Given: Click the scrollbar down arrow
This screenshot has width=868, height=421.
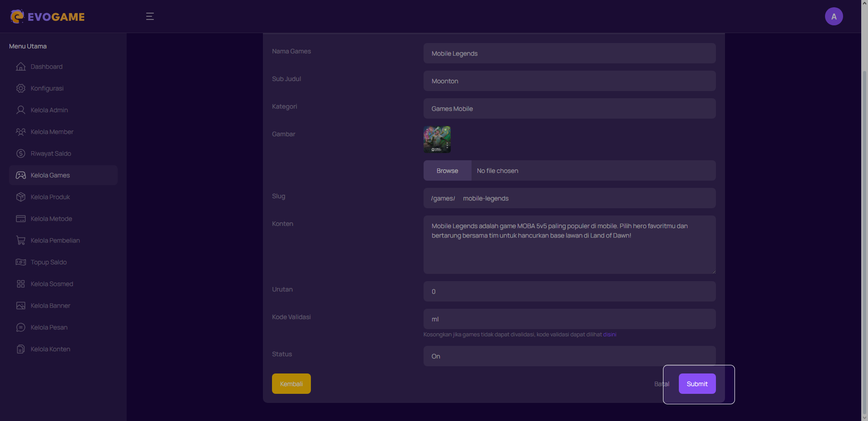Looking at the screenshot, I should [x=864, y=417].
